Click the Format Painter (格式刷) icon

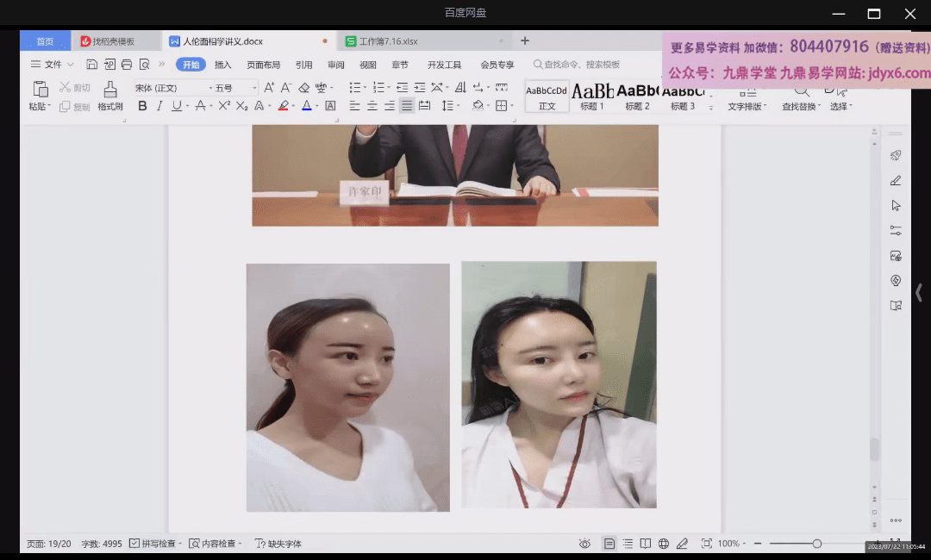(x=110, y=89)
